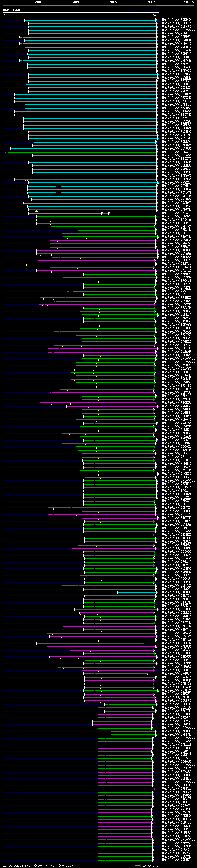
Task: Open the UniRef100_B9SGA6 entry
Action: [176, 220]
